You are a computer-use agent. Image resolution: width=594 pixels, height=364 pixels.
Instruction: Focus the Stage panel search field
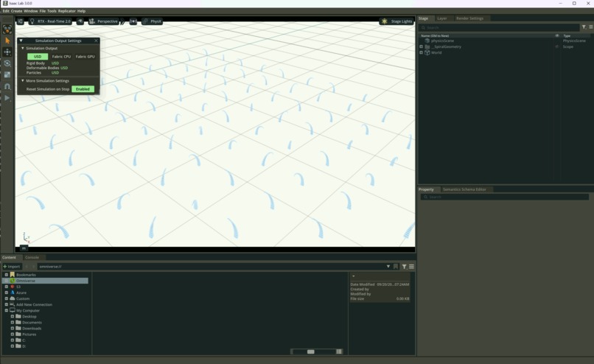point(499,27)
